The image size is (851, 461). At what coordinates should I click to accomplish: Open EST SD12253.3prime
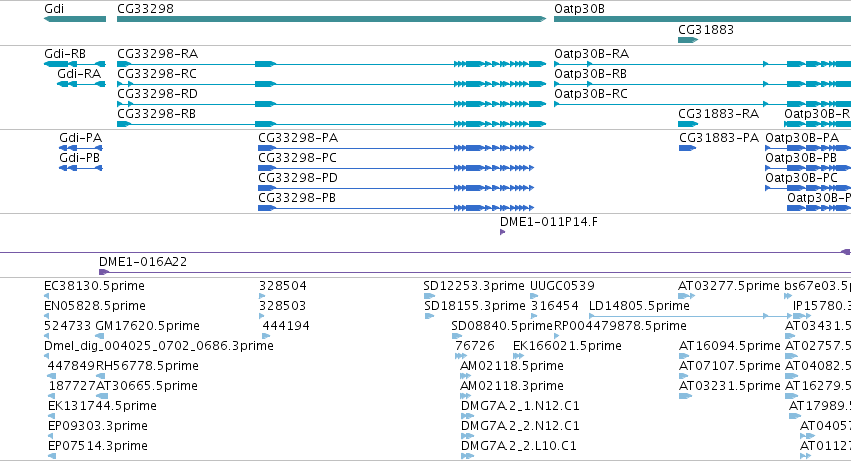[x=474, y=286]
